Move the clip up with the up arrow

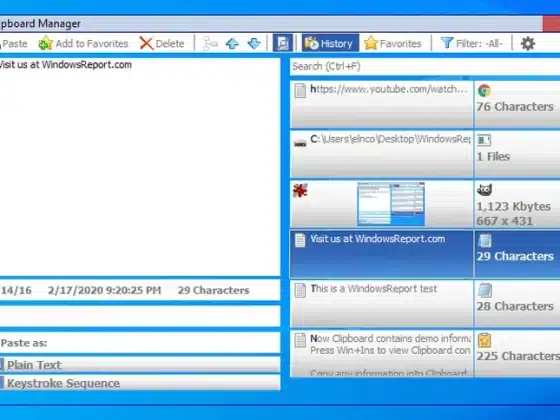tap(232, 44)
